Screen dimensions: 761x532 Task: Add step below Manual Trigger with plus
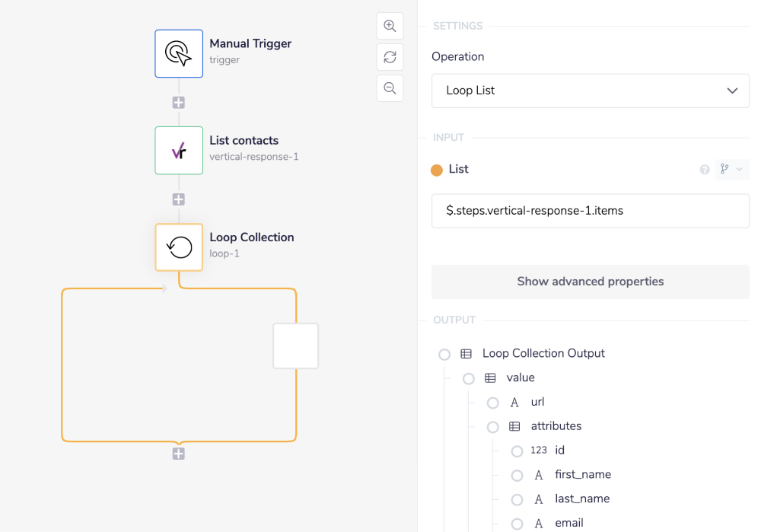[x=179, y=103]
